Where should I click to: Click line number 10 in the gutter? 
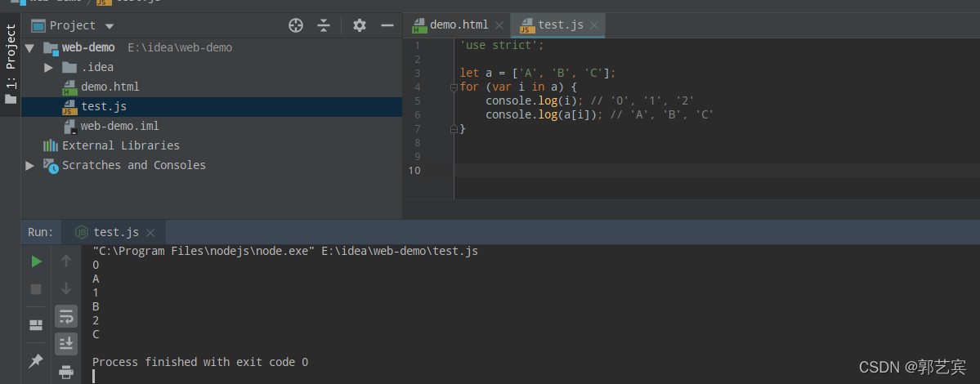414,171
